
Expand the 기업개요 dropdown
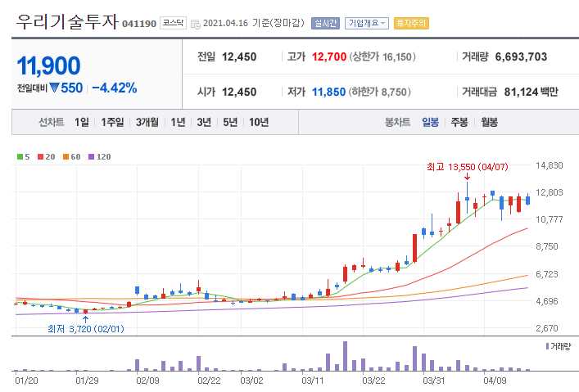366,23
